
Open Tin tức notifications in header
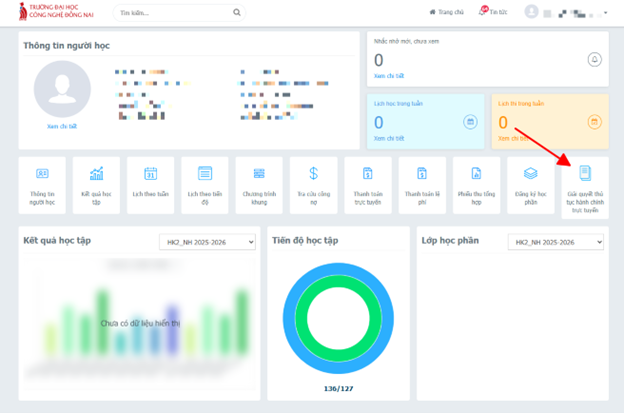pos(493,12)
